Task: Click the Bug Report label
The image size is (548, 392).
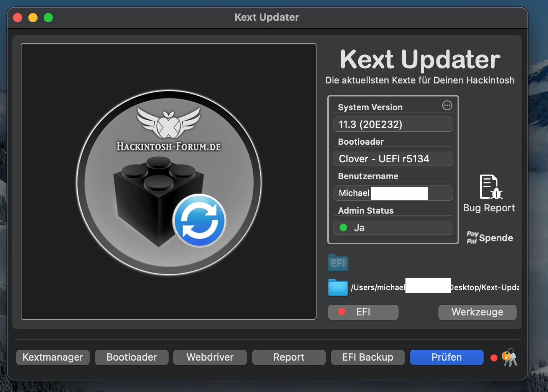Action: click(x=489, y=208)
